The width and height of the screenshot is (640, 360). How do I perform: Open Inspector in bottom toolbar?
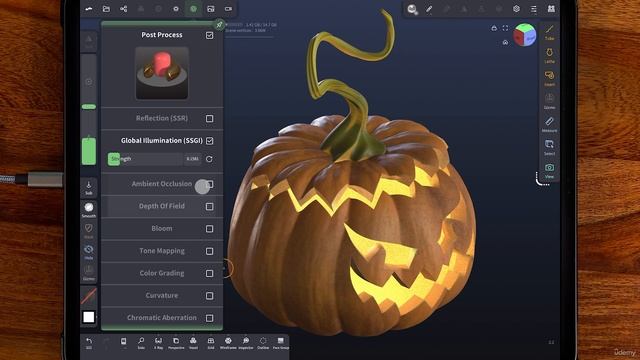(x=246, y=343)
